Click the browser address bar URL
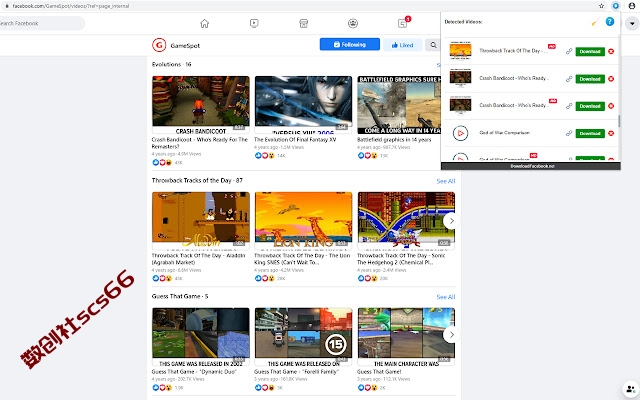 [71, 6]
